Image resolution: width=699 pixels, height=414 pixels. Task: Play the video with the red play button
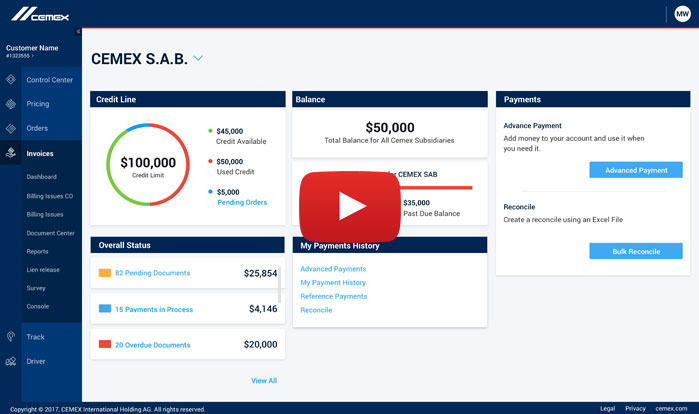coord(350,206)
